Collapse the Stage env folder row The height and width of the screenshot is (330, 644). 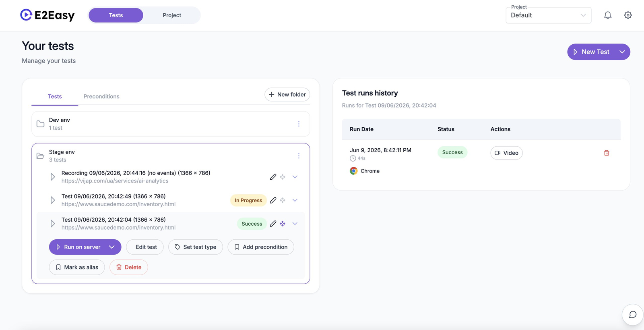[171, 156]
